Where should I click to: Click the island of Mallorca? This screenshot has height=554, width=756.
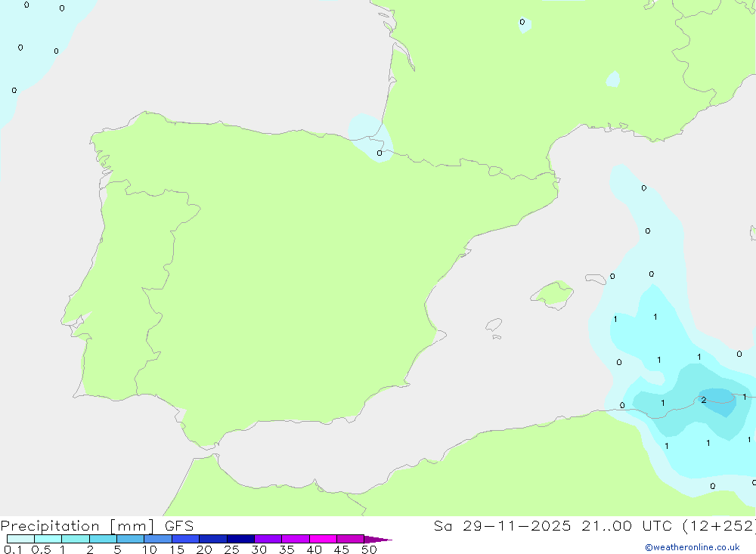coord(553,294)
